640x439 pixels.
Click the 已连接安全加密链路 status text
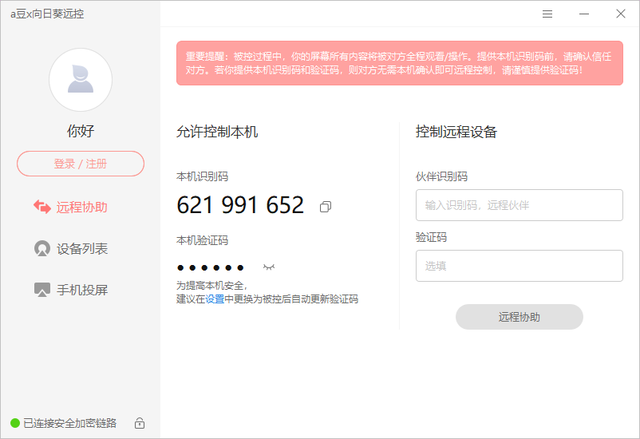pos(70,423)
